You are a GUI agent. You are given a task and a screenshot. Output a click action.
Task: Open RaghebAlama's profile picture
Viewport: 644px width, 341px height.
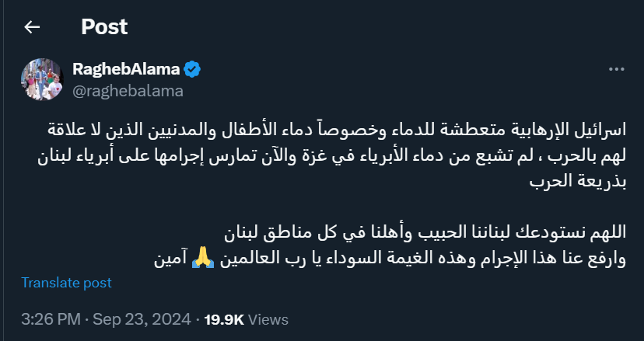(x=40, y=79)
